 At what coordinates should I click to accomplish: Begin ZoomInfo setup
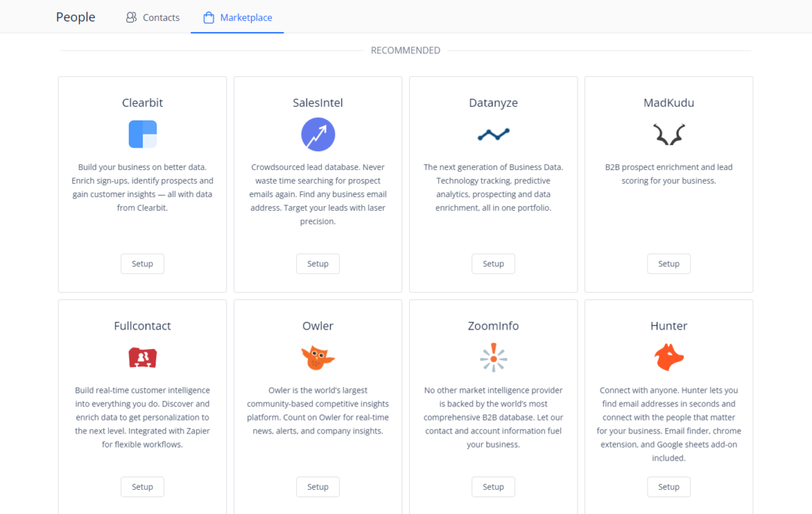click(x=493, y=487)
